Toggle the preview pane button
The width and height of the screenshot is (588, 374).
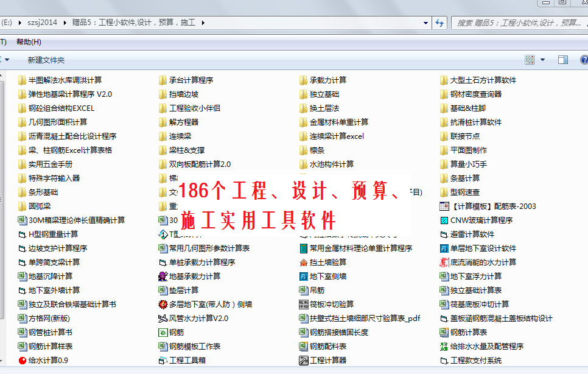tap(562, 60)
